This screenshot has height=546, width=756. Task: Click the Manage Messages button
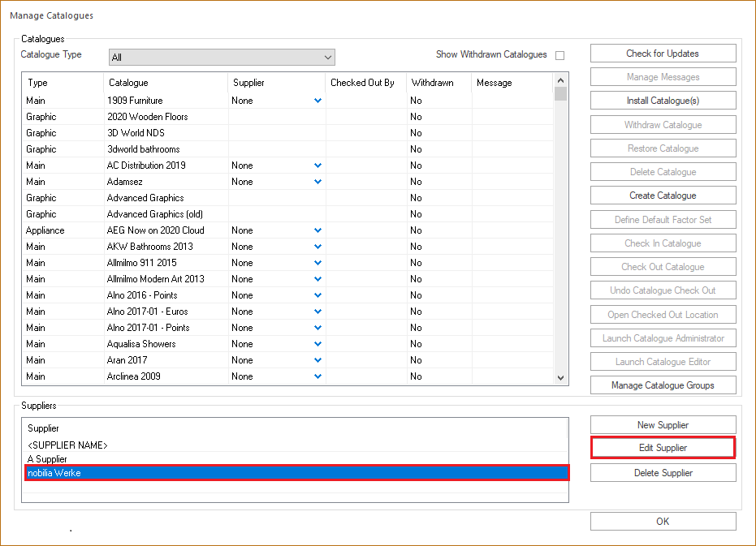(x=663, y=77)
